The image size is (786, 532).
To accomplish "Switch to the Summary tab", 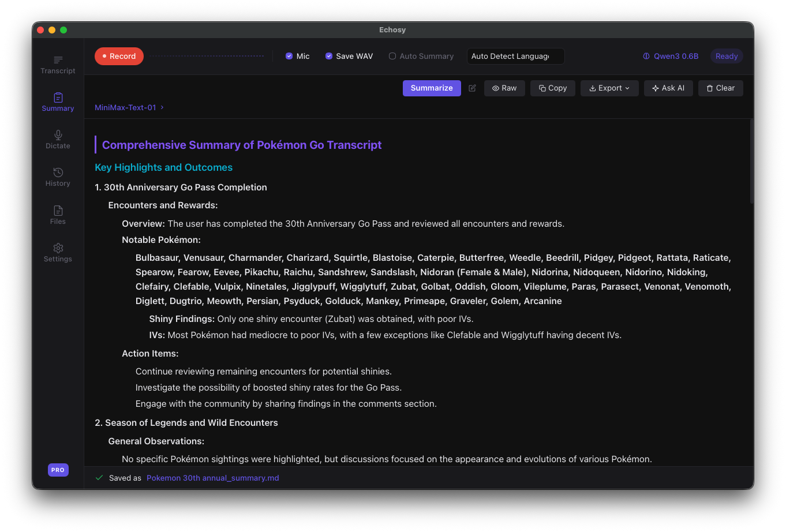I will [58, 102].
